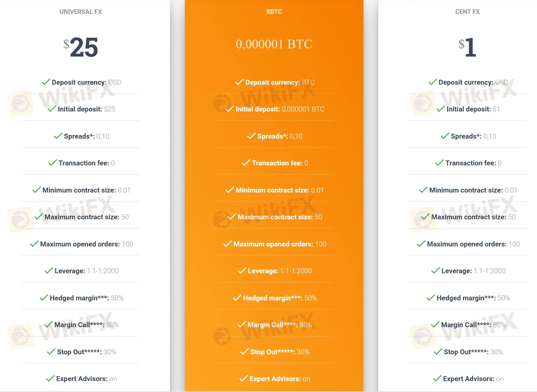Select 'Spreads*: 0,10' text in Universal FX
This screenshot has height=392, width=537.
click(87, 136)
